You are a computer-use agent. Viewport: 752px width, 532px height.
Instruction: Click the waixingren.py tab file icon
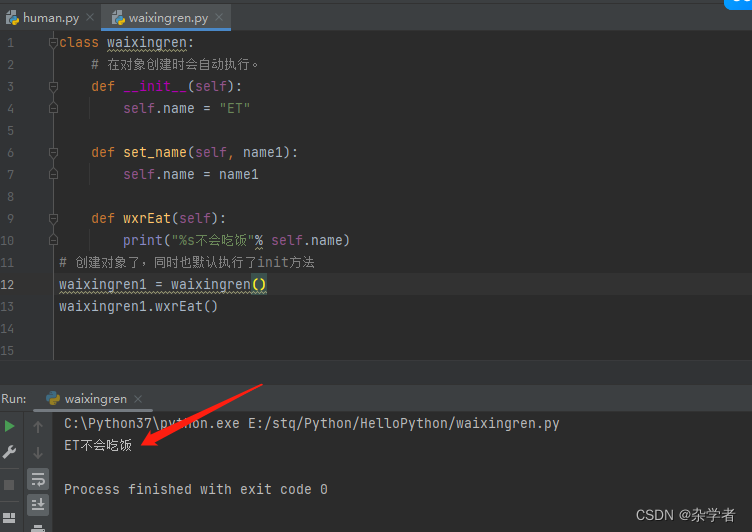click(x=118, y=18)
